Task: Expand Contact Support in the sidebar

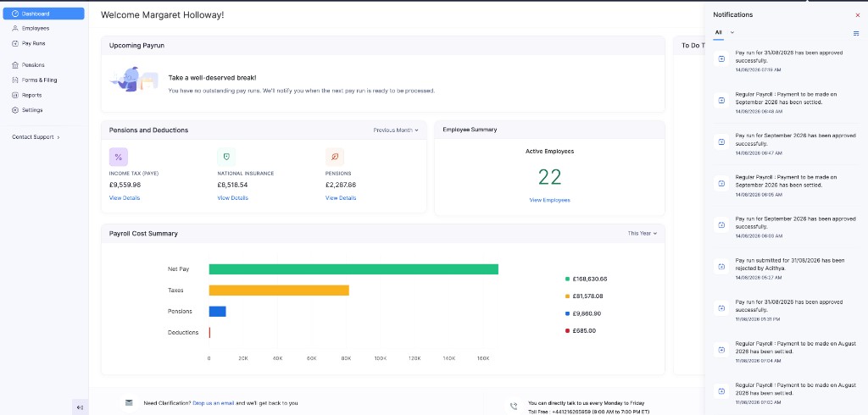Action: click(36, 137)
